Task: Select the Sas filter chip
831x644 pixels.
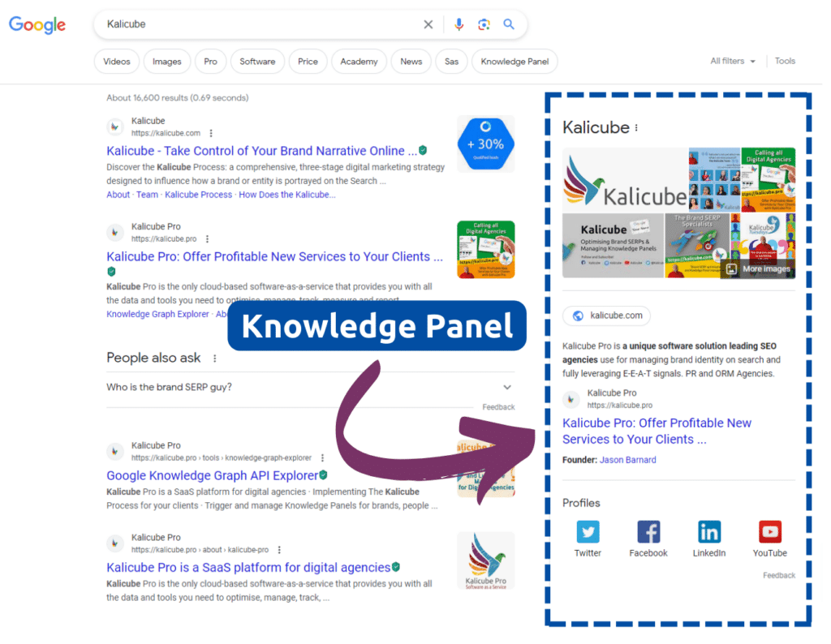Action: point(451,62)
